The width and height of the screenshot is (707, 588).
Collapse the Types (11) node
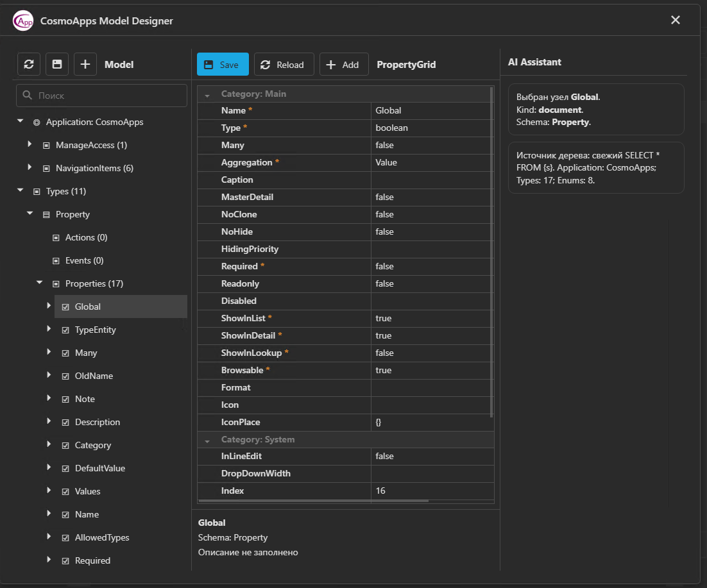(x=21, y=190)
